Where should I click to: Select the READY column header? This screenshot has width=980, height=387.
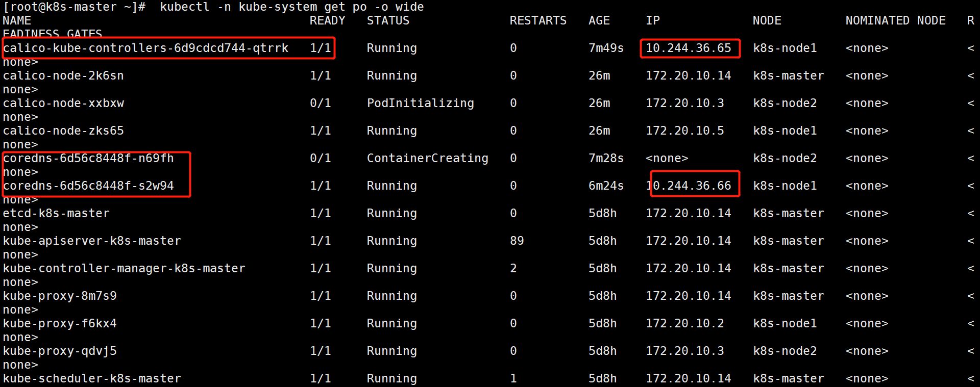click(x=327, y=20)
